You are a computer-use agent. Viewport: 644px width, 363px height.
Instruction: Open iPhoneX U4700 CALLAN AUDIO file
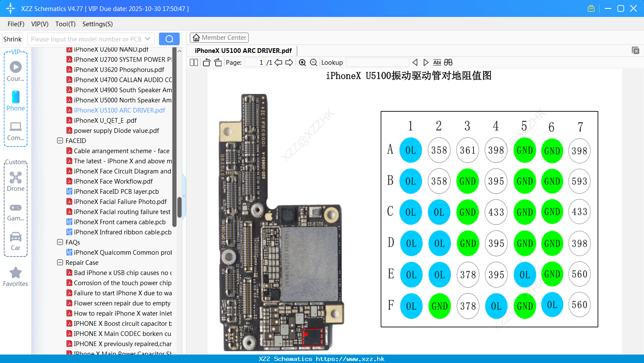tap(123, 80)
